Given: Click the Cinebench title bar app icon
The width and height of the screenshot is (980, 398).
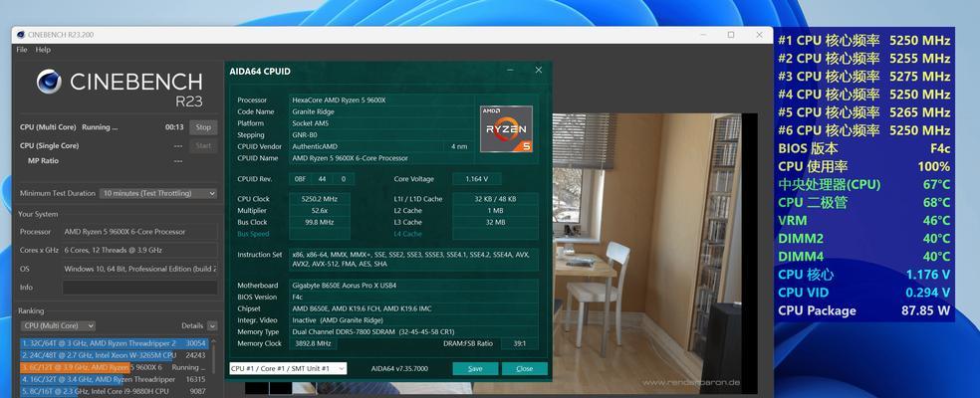Looking at the screenshot, I should [x=21, y=35].
